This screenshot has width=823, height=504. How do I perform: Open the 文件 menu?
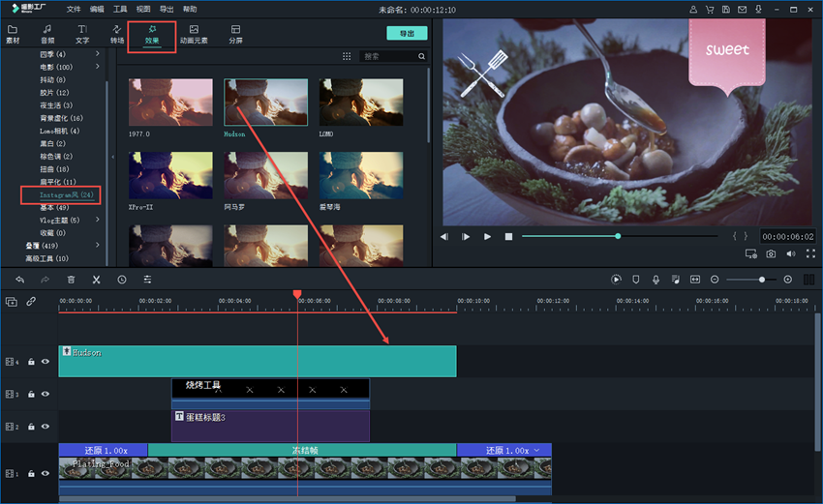tap(74, 9)
